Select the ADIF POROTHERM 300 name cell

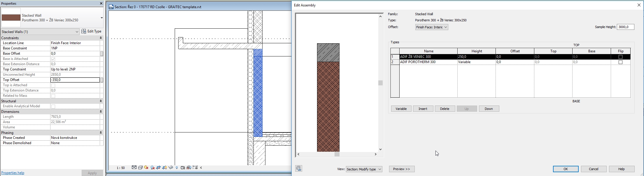(x=428, y=62)
